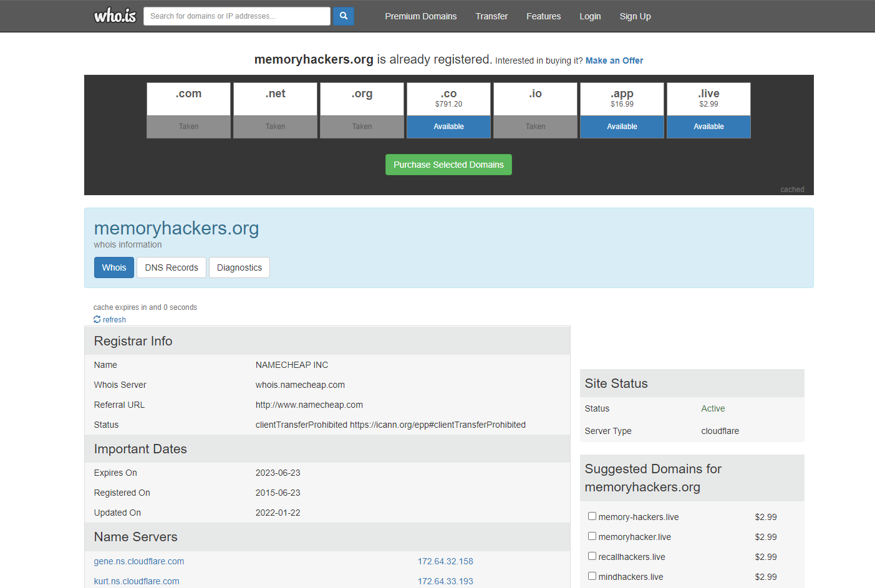Select the .live Available domain button
This screenshot has width=875, height=588.
(x=709, y=127)
